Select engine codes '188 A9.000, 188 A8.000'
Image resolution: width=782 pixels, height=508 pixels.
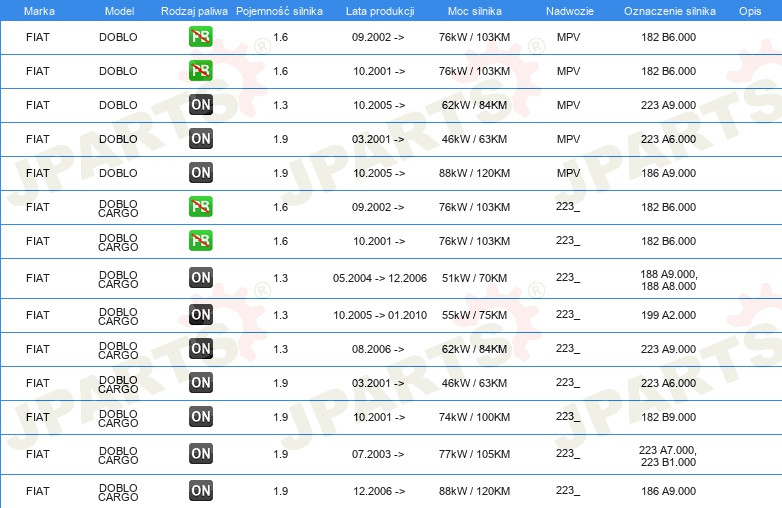tap(668, 280)
